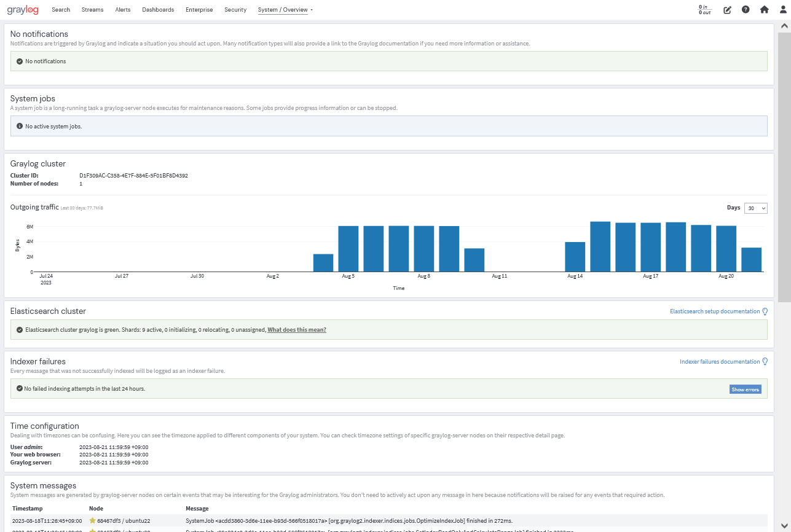Click the Outgoing traffic heading
Screen dimensions: 791x532
pos(34,207)
